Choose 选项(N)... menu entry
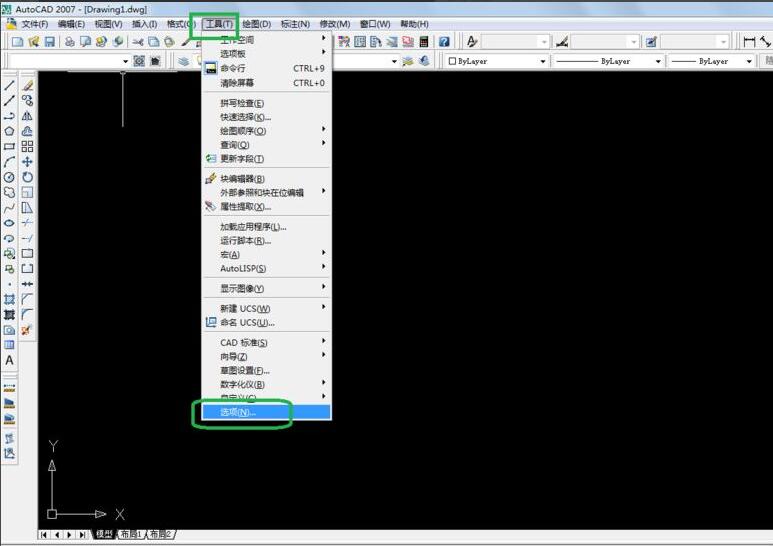 pyautogui.click(x=267, y=412)
